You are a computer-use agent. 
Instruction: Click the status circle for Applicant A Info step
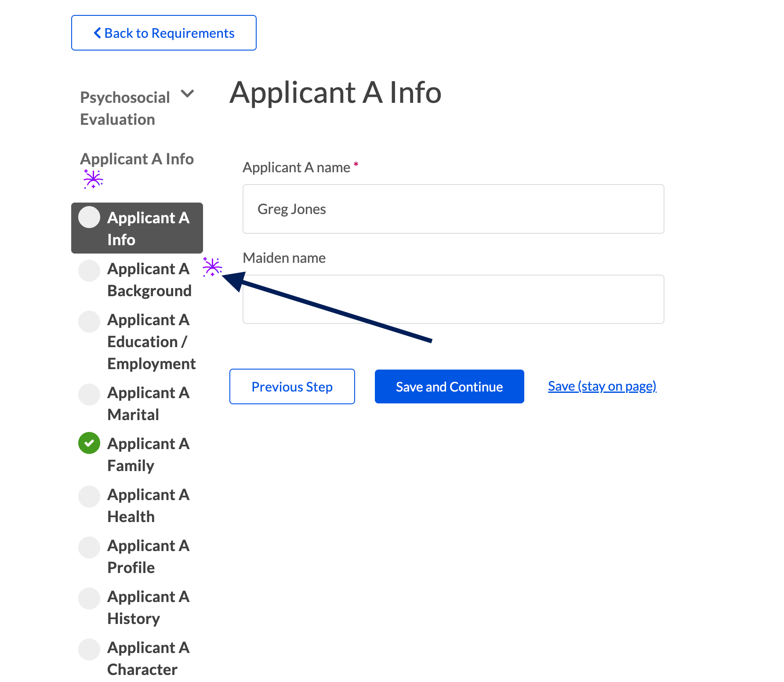[x=89, y=217]
